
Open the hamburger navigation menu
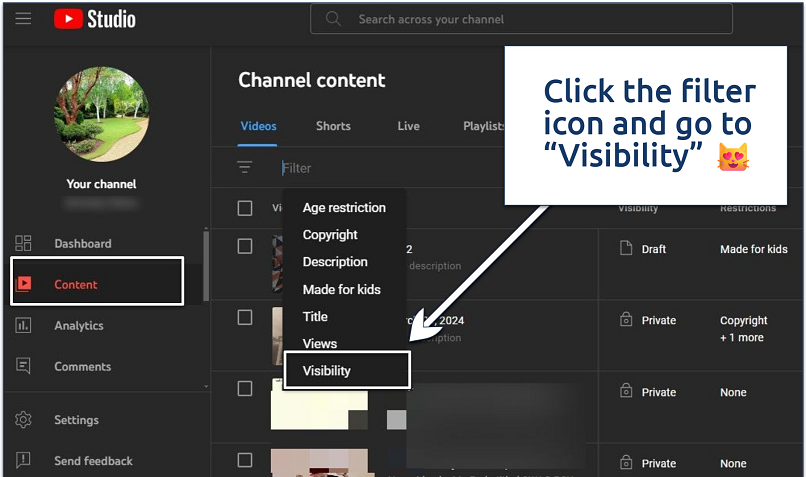pyautogui.click(x=24, y=19)
